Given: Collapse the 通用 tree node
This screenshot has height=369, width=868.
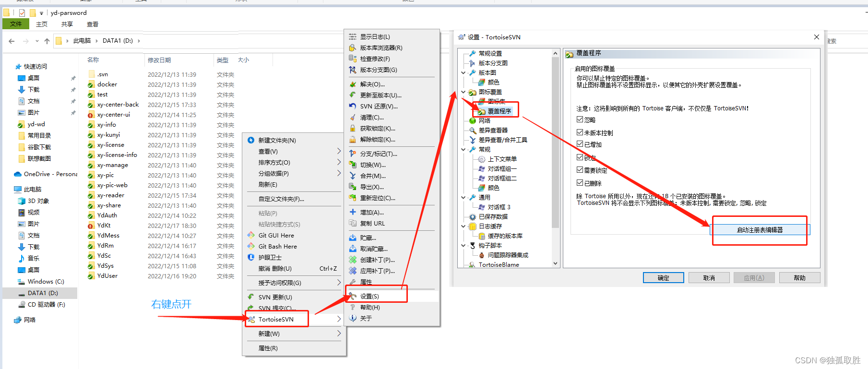Looking at the screenshot, I should (463, 198).
